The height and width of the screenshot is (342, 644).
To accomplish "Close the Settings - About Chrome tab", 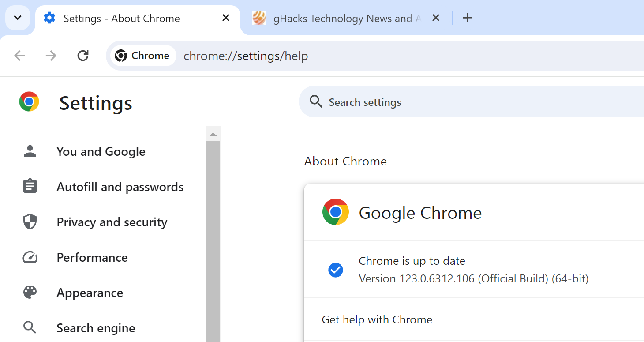I will point(225,18).
